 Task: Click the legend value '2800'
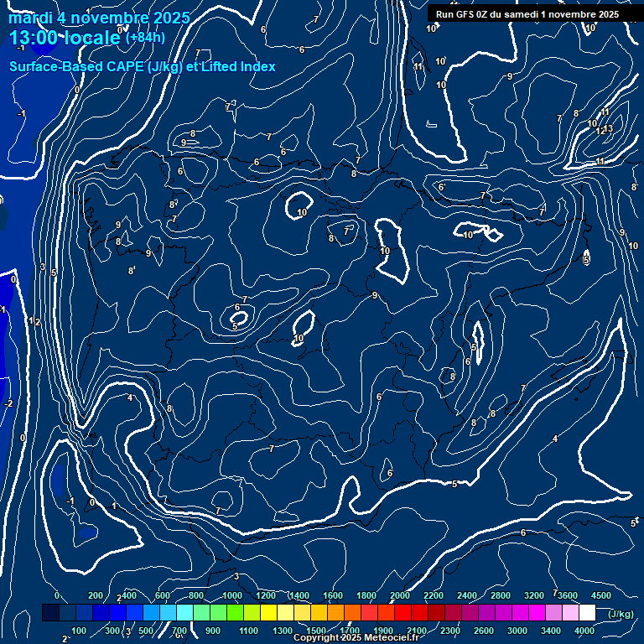tap(501, 595)
